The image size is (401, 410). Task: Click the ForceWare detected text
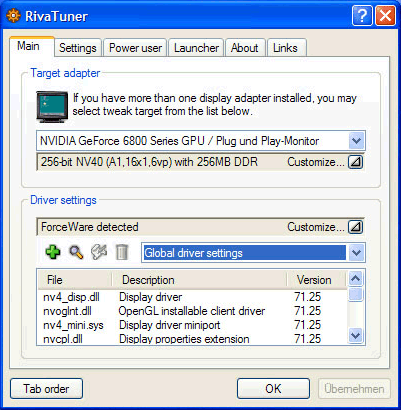(x=89, y=227)
